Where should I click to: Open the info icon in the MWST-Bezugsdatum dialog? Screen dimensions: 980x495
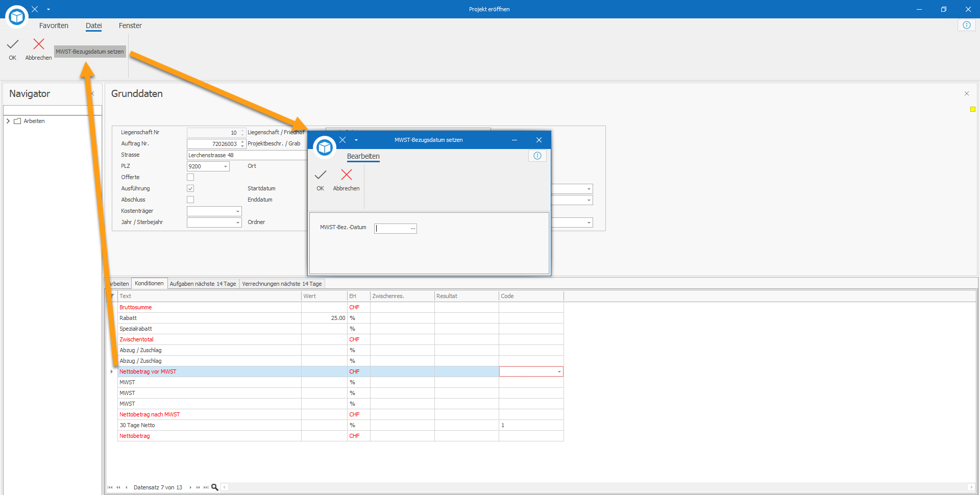pos(537,156)
